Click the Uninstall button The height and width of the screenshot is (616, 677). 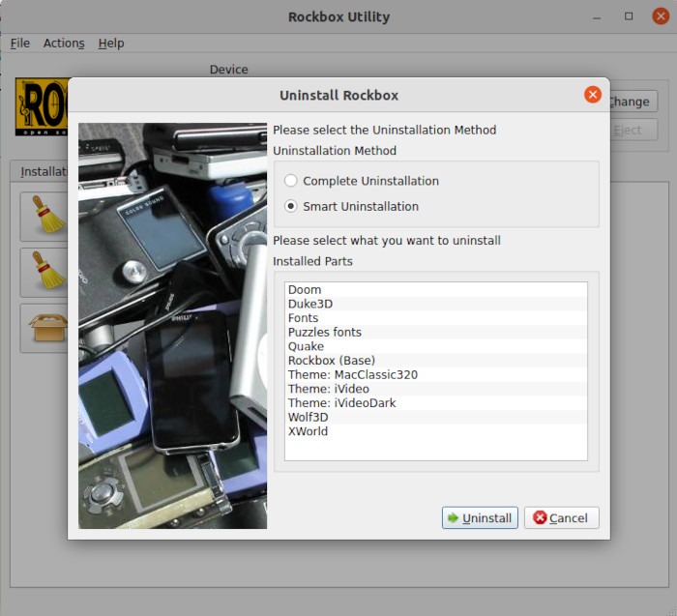(x=480, y=517)
